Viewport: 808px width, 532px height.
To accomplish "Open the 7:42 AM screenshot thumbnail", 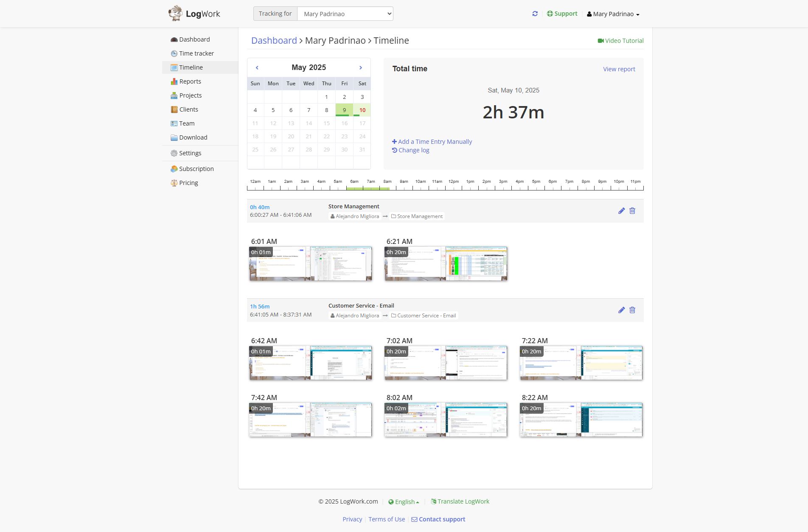I will [x=310, y=420].
